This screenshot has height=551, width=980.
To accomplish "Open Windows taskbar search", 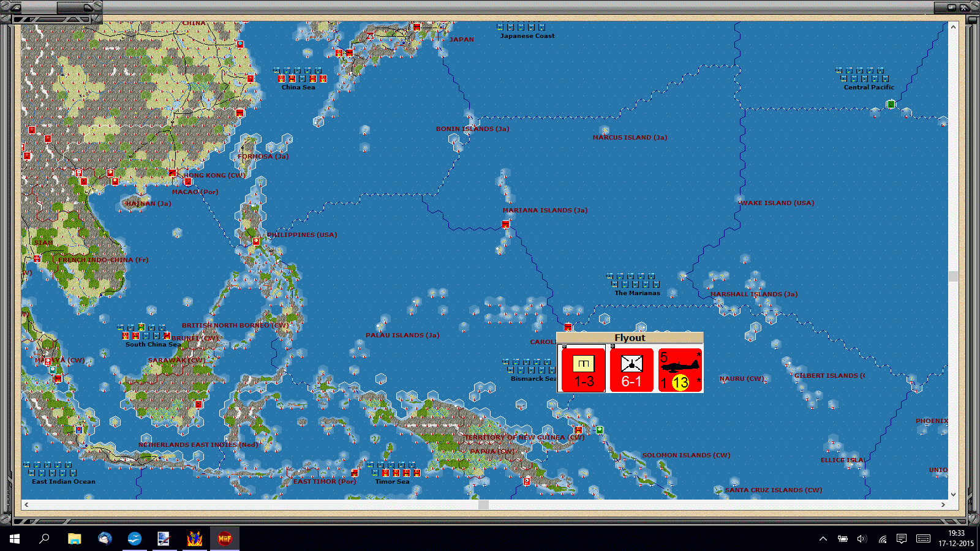I will tap(44, 539).
